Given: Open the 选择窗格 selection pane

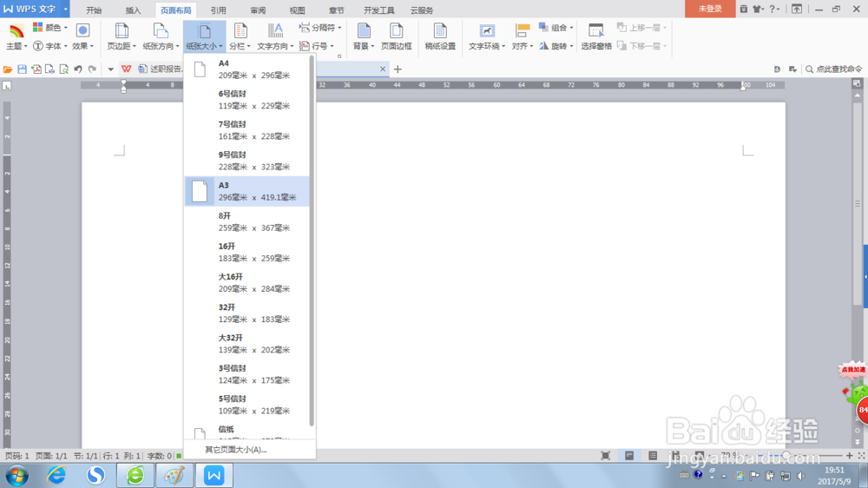Looking at the screenshot, I should click(x=596, y=37).
